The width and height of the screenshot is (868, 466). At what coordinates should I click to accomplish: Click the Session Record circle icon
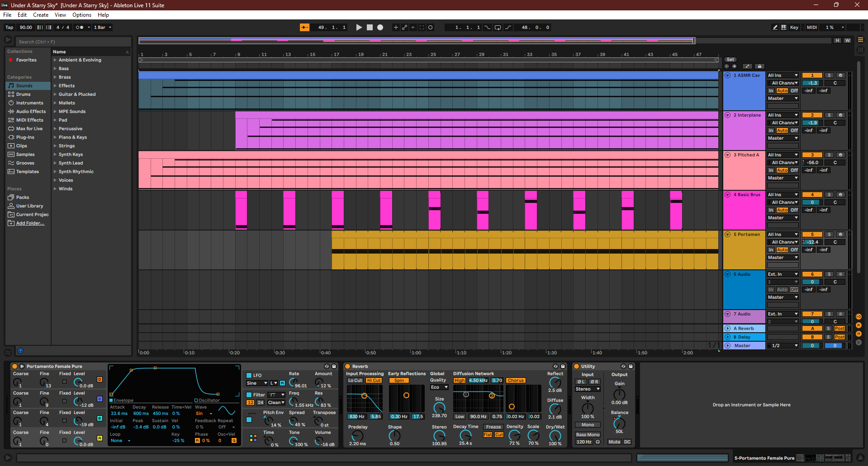tap(430, 28)
